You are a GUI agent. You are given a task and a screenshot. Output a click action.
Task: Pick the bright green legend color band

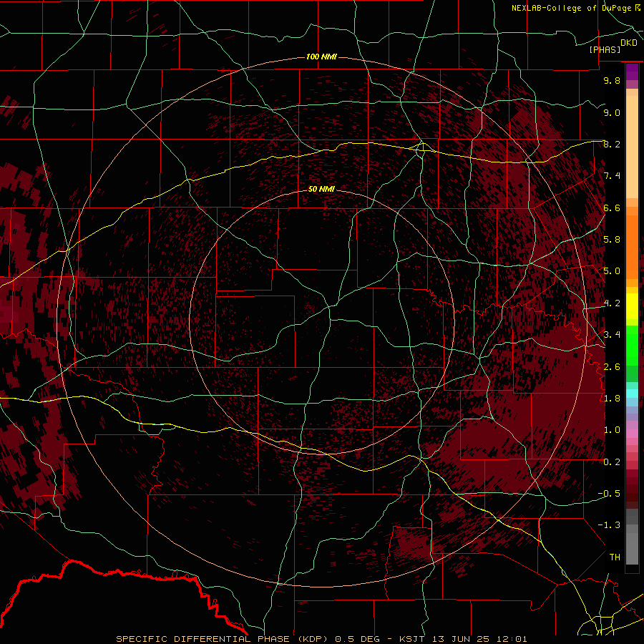click(632, 346)
